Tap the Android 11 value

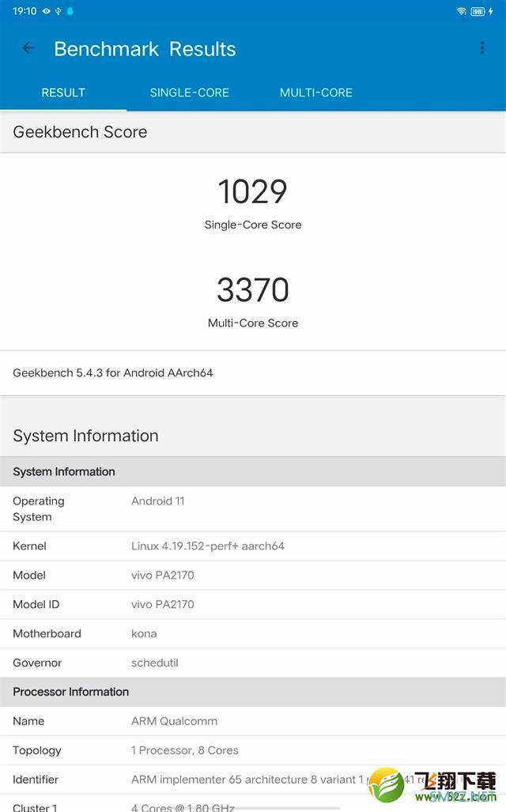(158, 500)
